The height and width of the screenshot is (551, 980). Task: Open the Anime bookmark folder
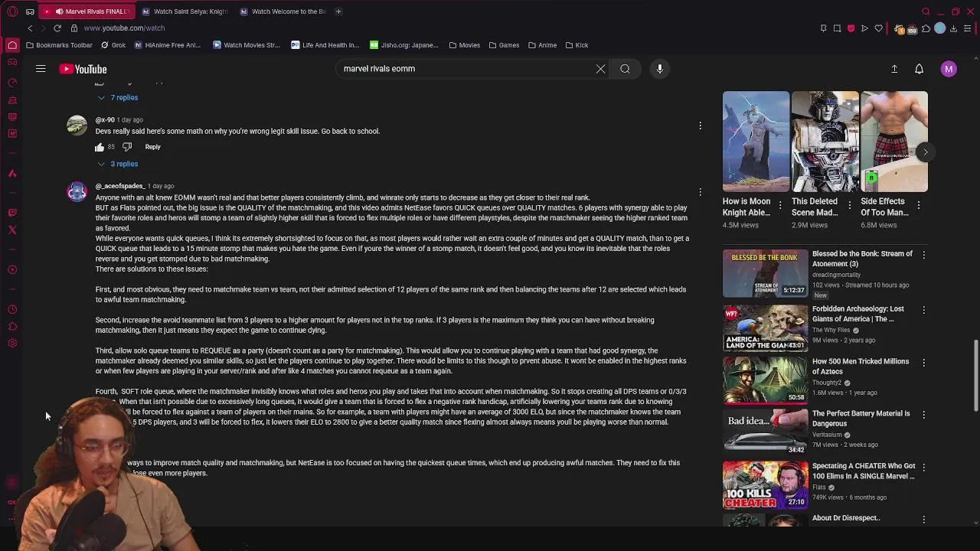click(542, 45)
